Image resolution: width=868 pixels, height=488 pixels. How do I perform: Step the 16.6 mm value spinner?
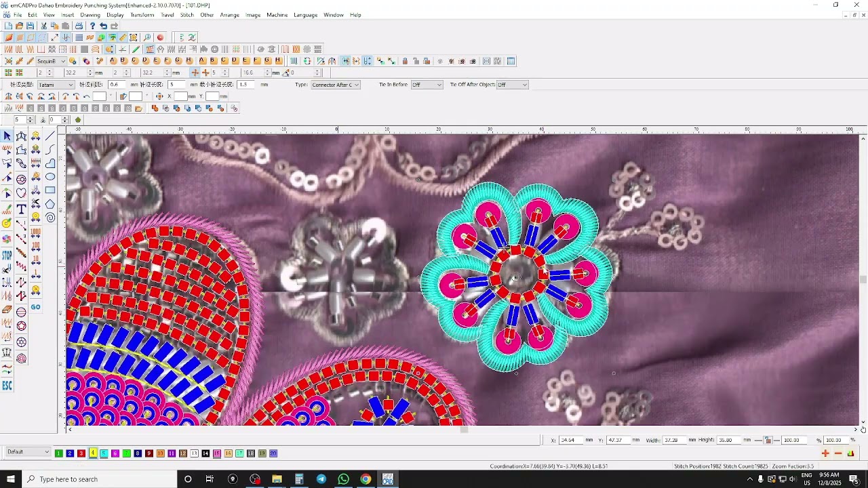[x=267, y=73]
